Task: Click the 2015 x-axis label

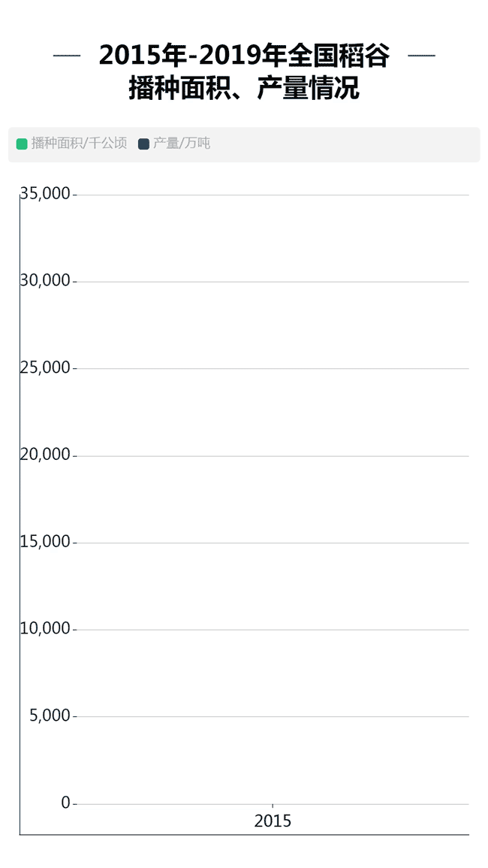Action: 273,821
